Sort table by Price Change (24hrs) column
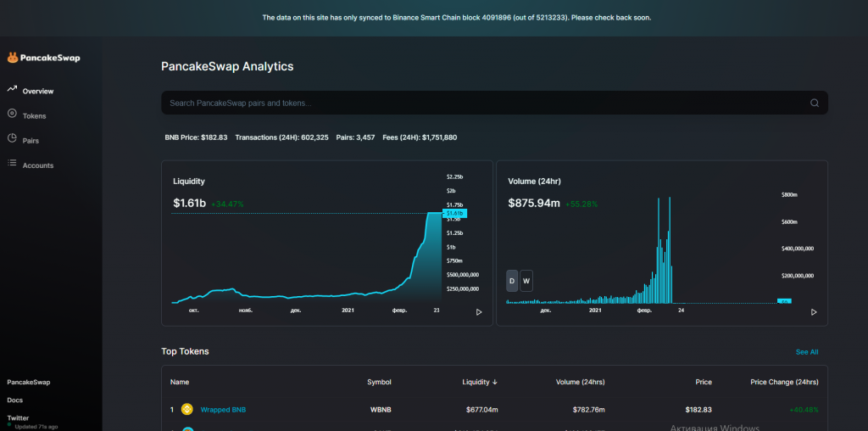The height and width of the screenshot is (431, 868). 784,382
